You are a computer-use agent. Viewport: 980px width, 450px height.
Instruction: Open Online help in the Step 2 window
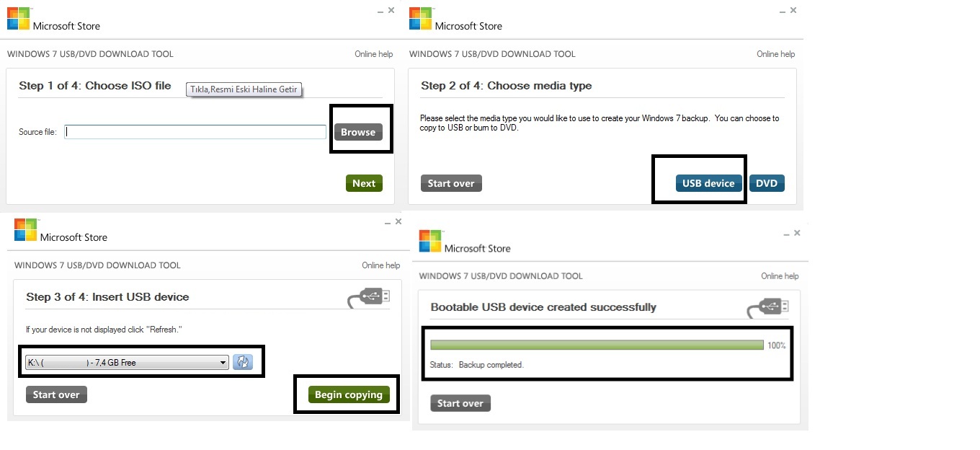pyautogui.click(x=775, y=54)
